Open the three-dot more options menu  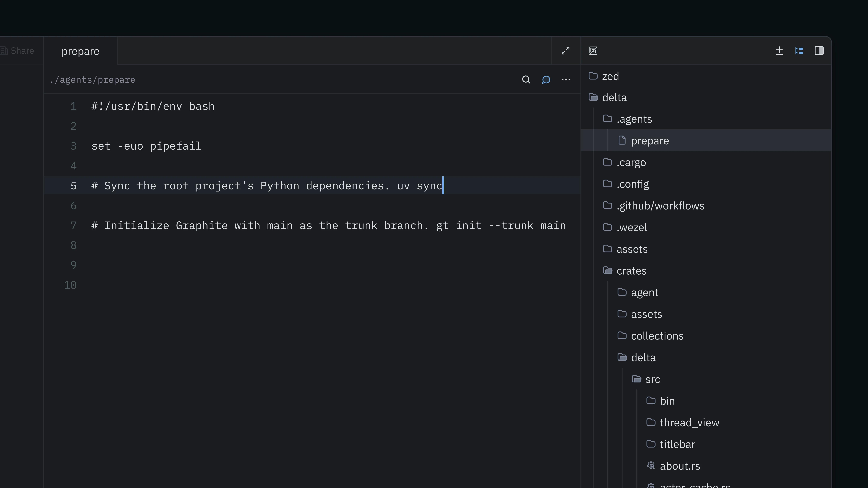(x=566, y=80)
